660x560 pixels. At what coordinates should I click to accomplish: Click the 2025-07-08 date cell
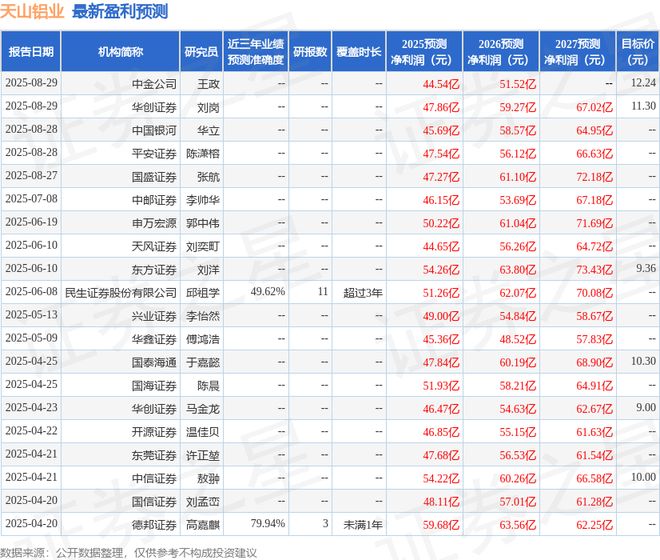coord(32,199)
